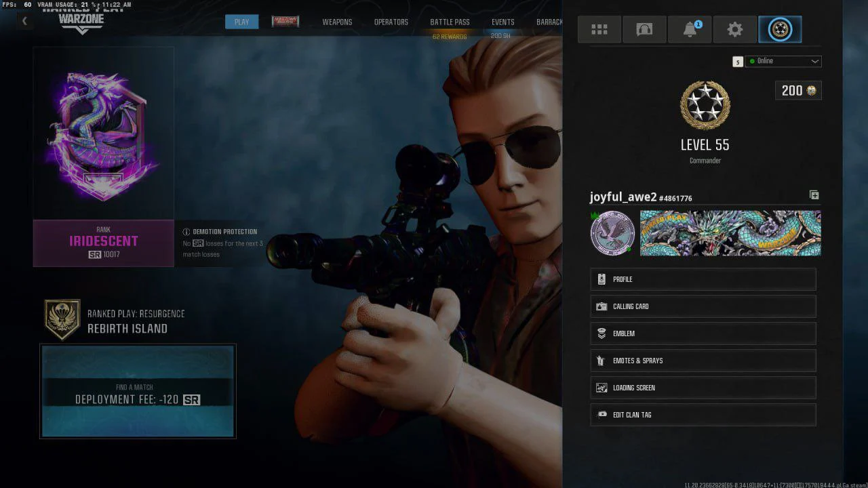This screenshot has height=488, width=868.
Task: Expand the Online status dropdown
Action: [783, 61]
